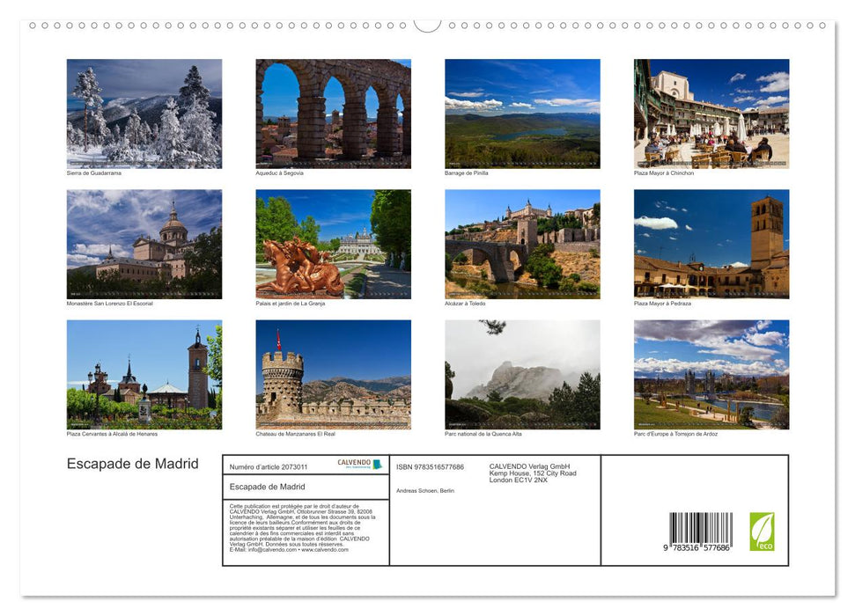Select the Palais et jardin de La Granja thumbnail
855x616 pixels.
333,243
